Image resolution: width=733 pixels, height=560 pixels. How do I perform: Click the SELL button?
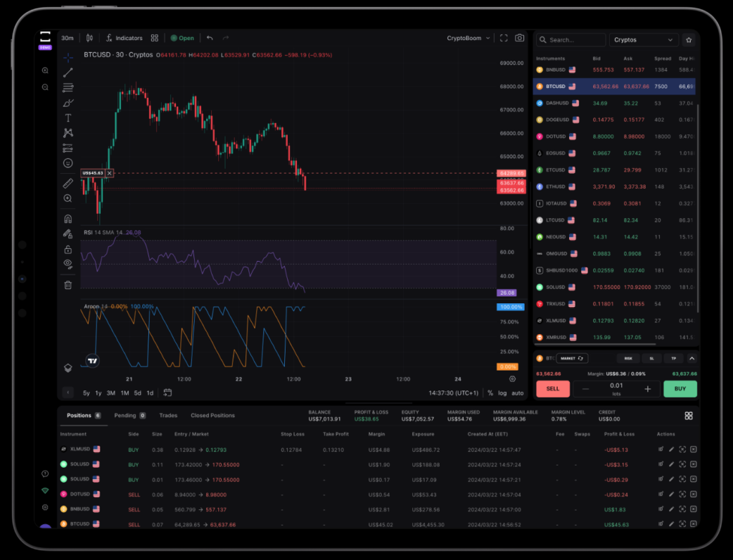tap(553, 388)
